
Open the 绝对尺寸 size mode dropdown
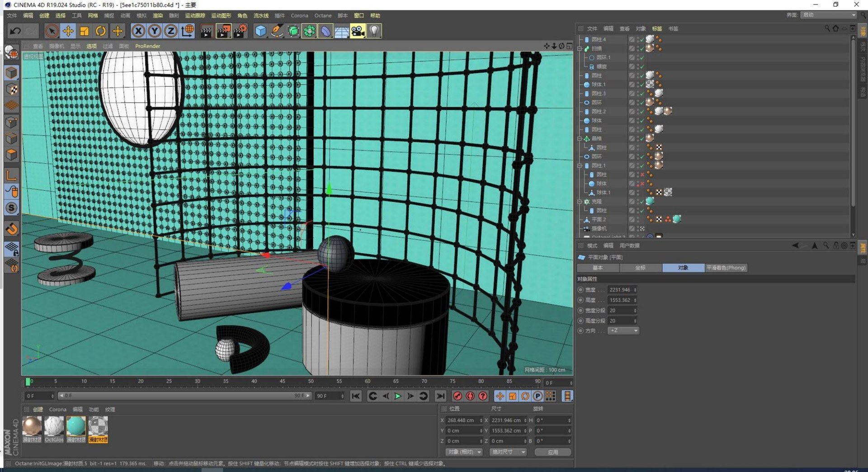click(508, 452)
